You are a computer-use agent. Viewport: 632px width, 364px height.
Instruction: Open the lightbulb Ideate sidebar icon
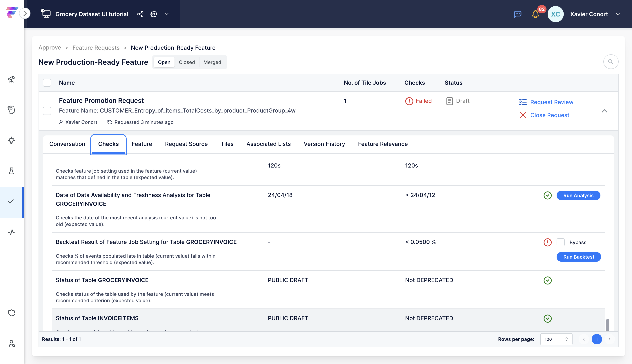click(12, 140)
